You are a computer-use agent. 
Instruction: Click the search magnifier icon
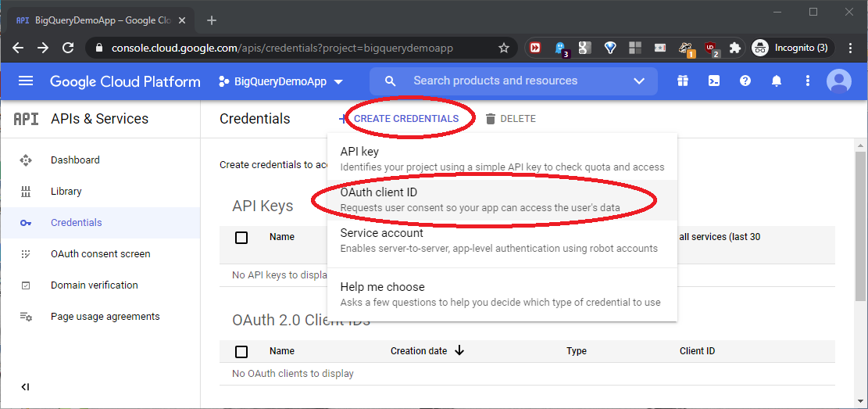point(391,81)
